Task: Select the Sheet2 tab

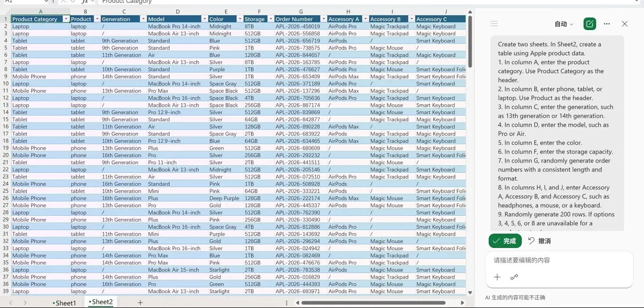Action: (x=101, y=302)
